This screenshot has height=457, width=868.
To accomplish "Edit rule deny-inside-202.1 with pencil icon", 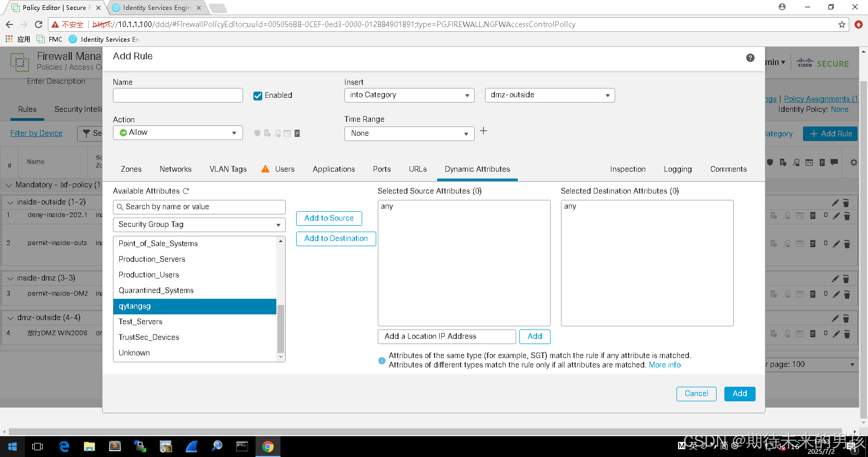I will pos(836,215).
